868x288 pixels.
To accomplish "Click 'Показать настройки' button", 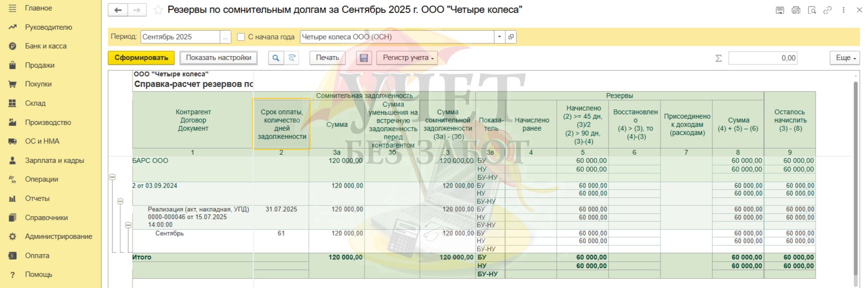I will pyautogui.click(x=219, y=58).
